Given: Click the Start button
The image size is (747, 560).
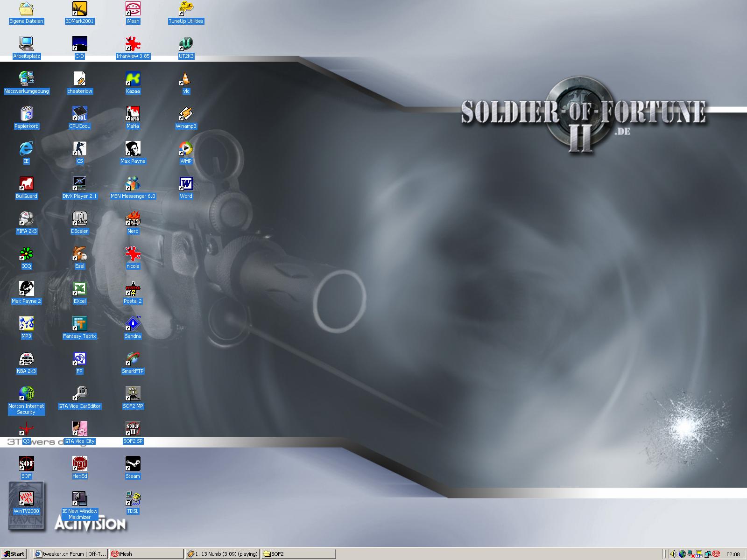Looking at the screenshot, I should 14,554.
